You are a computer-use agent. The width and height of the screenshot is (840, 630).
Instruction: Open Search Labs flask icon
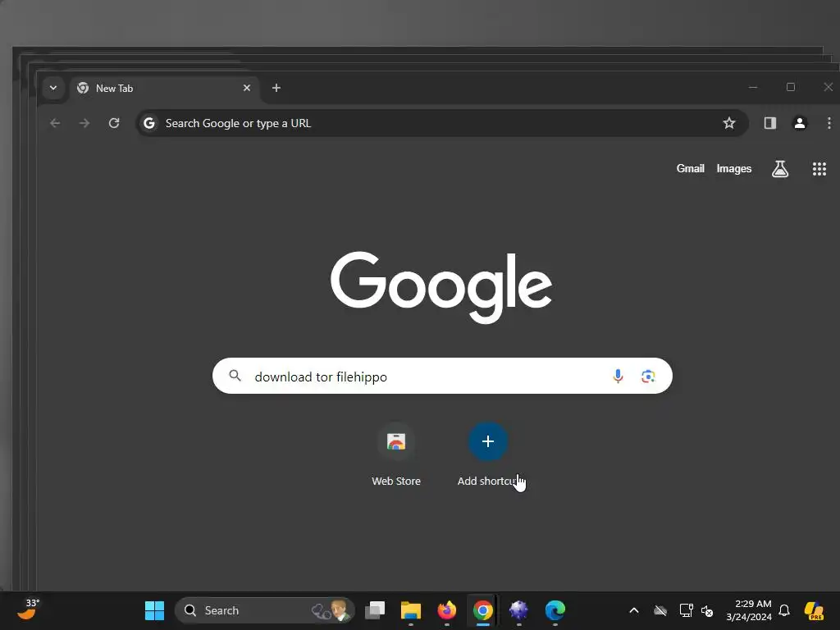pos(780,169)
